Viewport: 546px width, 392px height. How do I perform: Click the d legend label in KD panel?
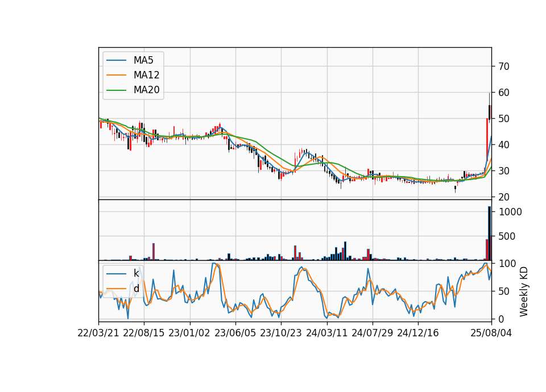pos(136,289)
